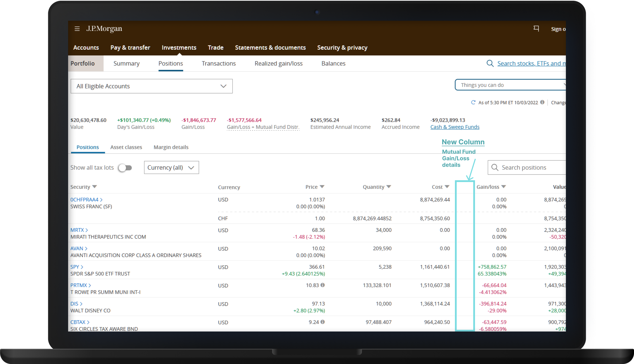
Task: Click magnifier icon in Search positions box
Action: pyautogui.click(x=495, y=167)
